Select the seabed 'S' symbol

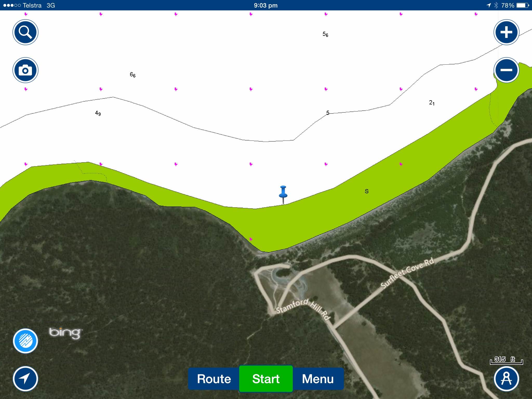367,191
